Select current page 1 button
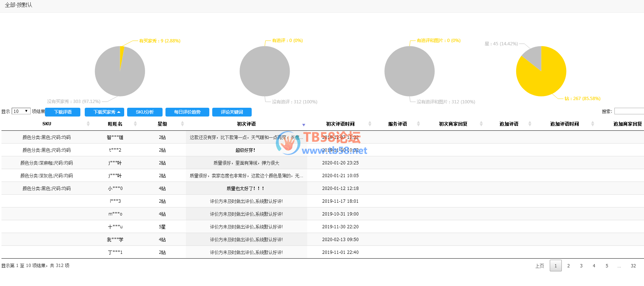This screenshot has height=286, width=644. 556,266
